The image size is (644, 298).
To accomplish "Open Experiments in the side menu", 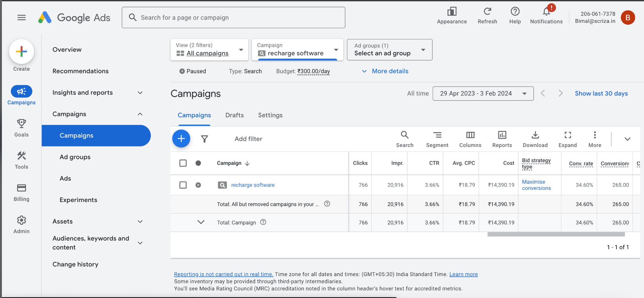I will point(78,200).
